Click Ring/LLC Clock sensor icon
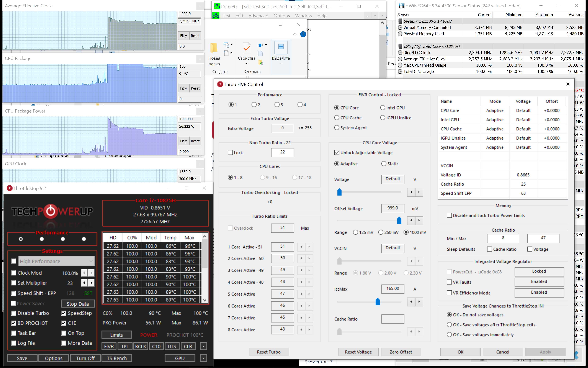Image resolution: width=588 pixels, height=368 pixels. [x=400, y=53]
